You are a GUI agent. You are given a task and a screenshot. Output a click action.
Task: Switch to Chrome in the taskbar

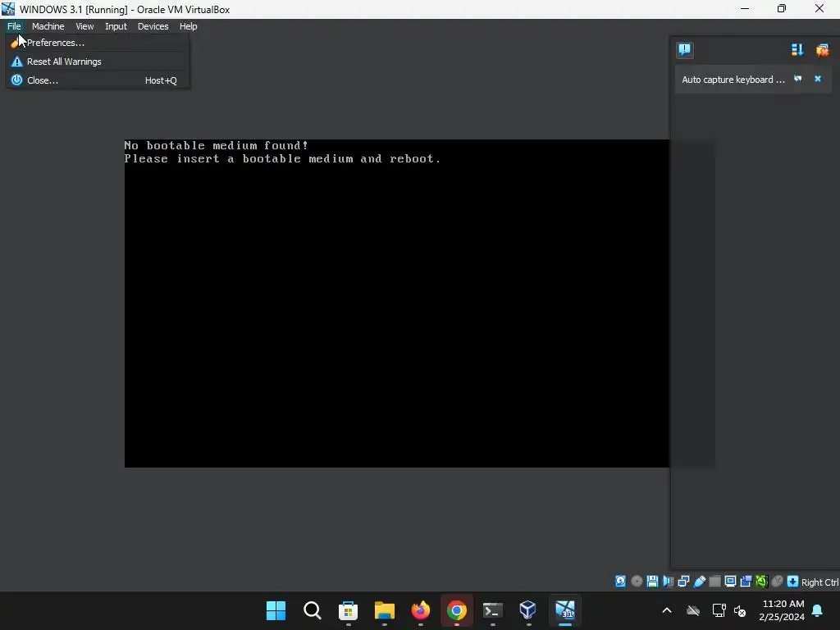coord(457,610)
